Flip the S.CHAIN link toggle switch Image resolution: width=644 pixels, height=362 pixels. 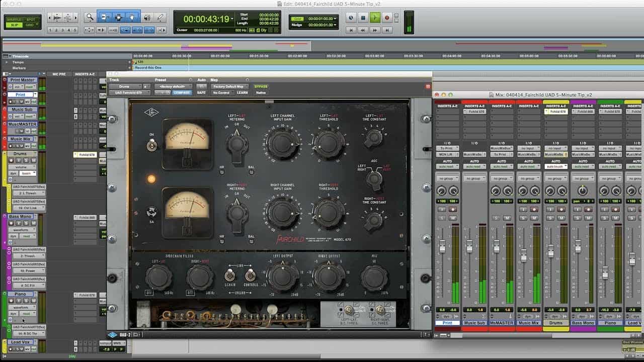(229, 275)
